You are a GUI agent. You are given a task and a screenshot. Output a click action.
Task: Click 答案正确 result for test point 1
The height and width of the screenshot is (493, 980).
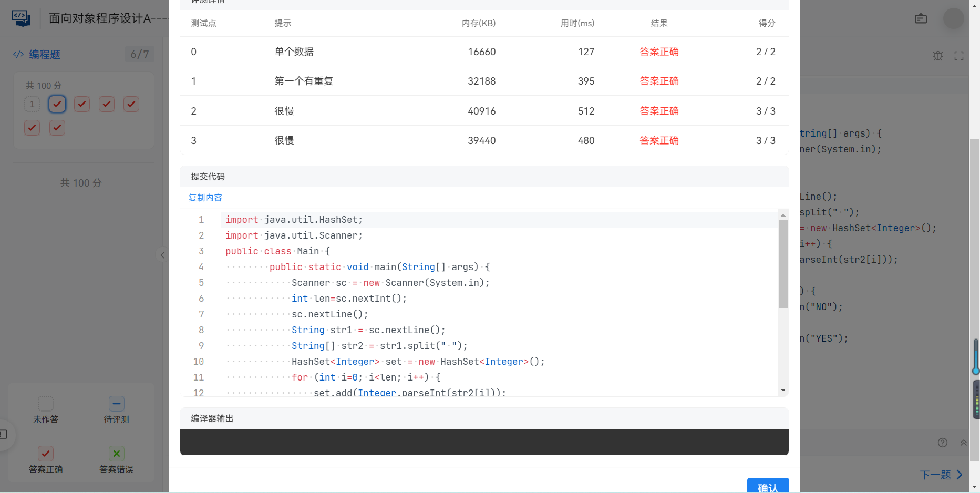coord(659,81)
